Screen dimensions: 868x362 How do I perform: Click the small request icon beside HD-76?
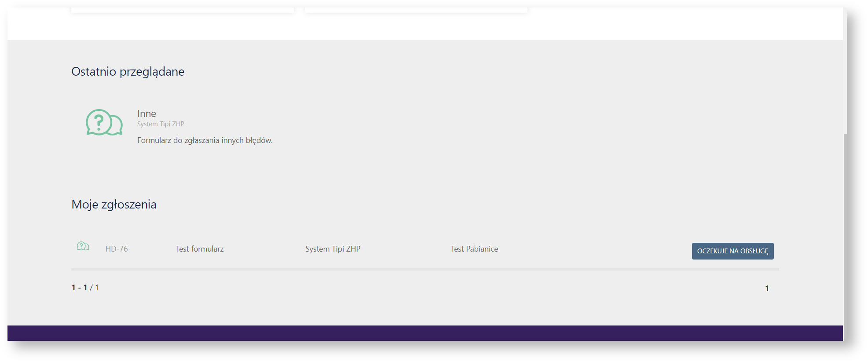[83, 246]
